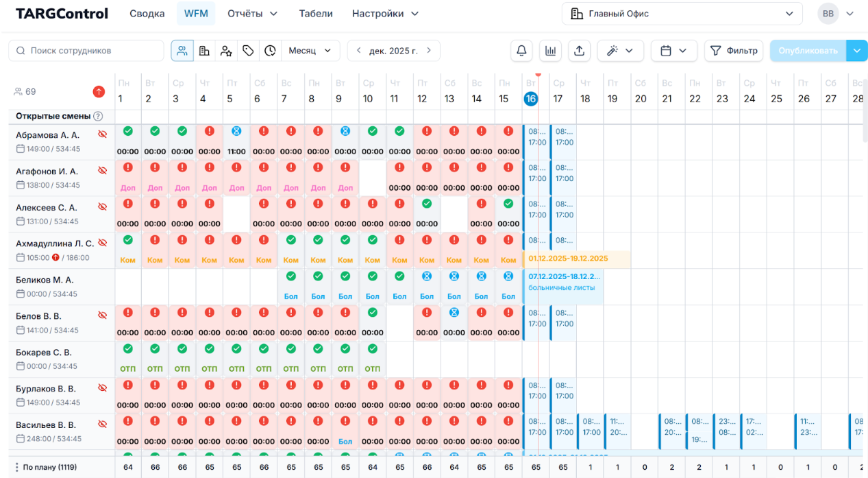Click the Поиск сотрудников search field
868x478 pixels.
86,51
